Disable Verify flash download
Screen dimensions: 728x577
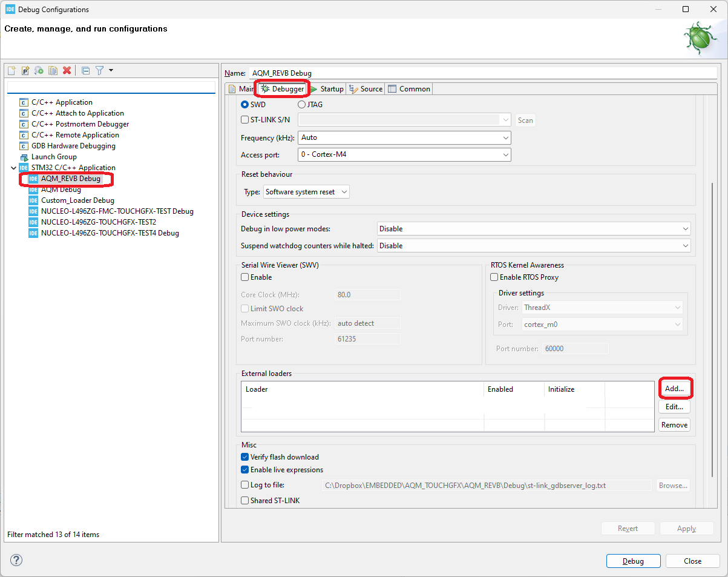pyautogui.click(x=244, y=457)
